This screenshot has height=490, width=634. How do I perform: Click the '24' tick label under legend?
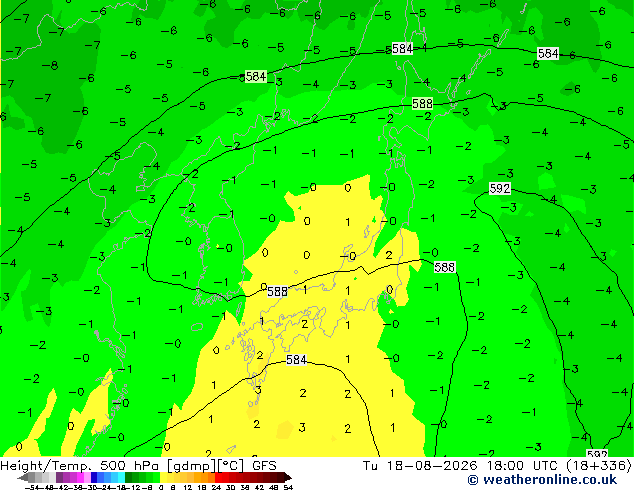coord(216,487)
